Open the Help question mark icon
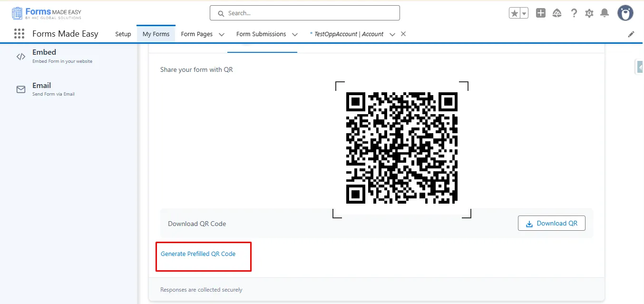 tap(574, 13)
